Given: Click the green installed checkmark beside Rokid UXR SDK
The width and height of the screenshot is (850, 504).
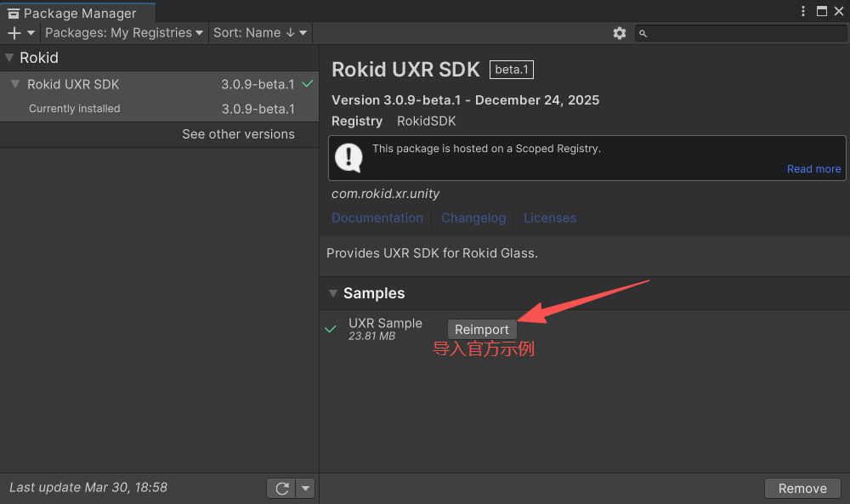Looking at the screenshot, I should (x=308, y=84).
